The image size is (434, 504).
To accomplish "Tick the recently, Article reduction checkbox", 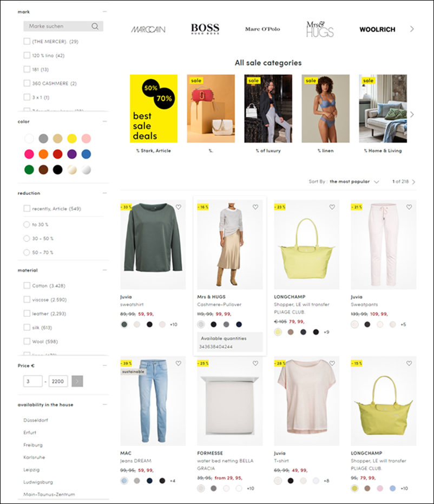I will coord(27,208).
